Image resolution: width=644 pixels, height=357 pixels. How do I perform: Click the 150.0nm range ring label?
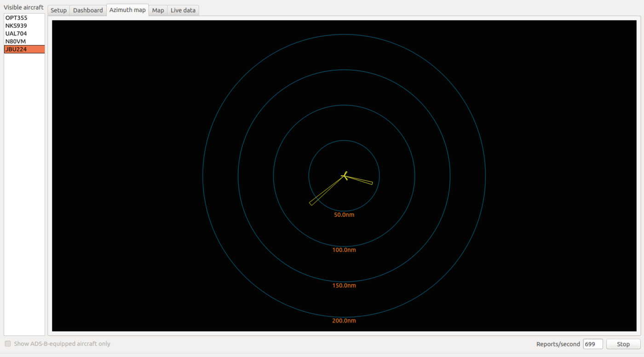tap(344, 285)
